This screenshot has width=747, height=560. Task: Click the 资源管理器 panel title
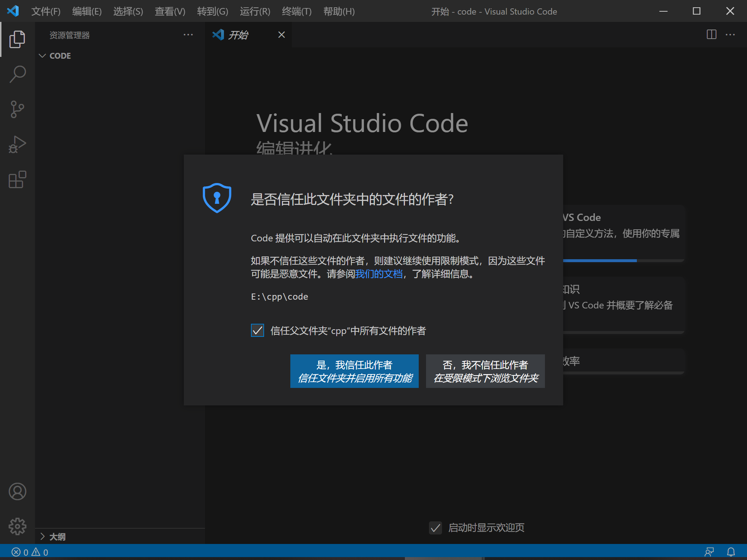(x=69, y=35)
